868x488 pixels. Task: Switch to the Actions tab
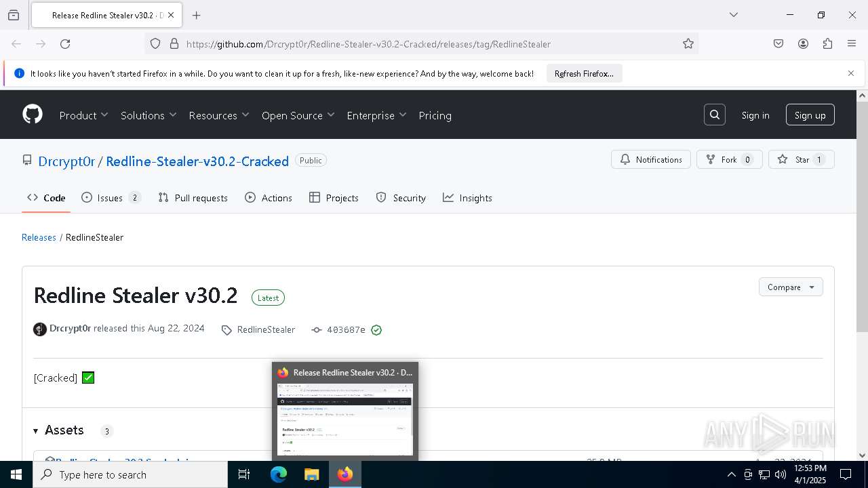269,198
